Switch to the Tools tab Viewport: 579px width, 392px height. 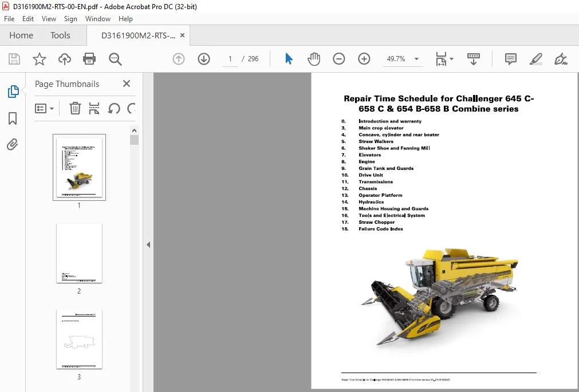[x=60, y=35]
